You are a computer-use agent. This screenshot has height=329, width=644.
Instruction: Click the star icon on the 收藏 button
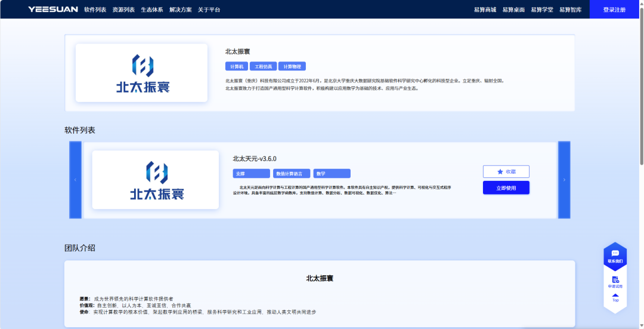click(500, 172)
